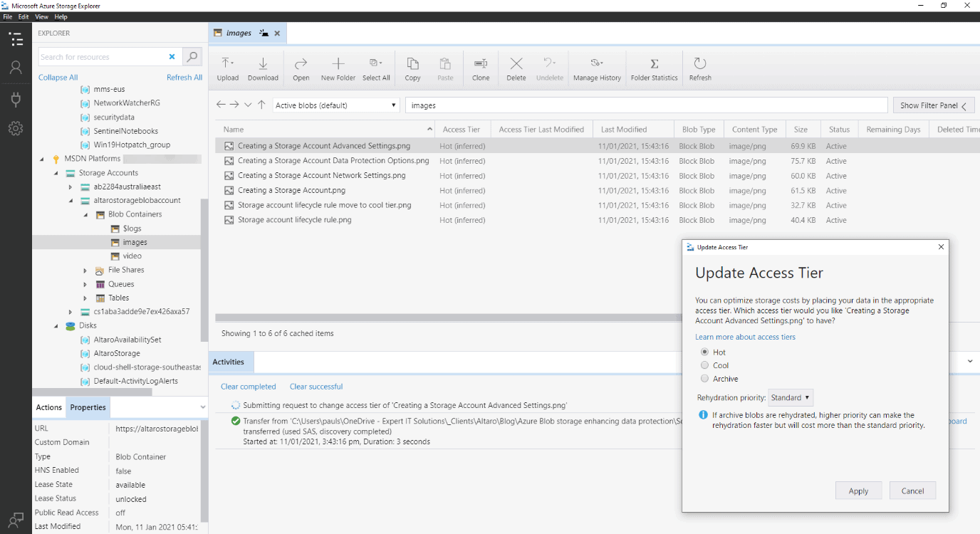Select the video blob container
980x534 pixels.
click(132, 256)
